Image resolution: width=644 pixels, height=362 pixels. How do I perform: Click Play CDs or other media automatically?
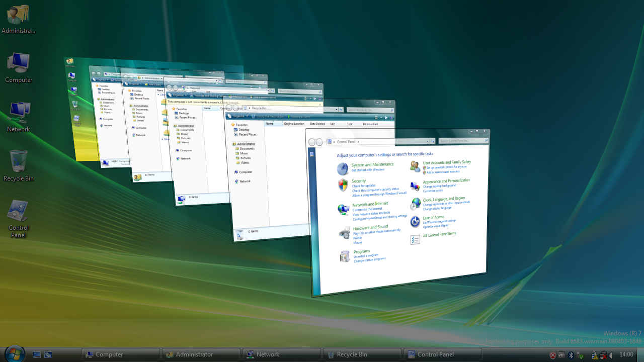point(377,232)
